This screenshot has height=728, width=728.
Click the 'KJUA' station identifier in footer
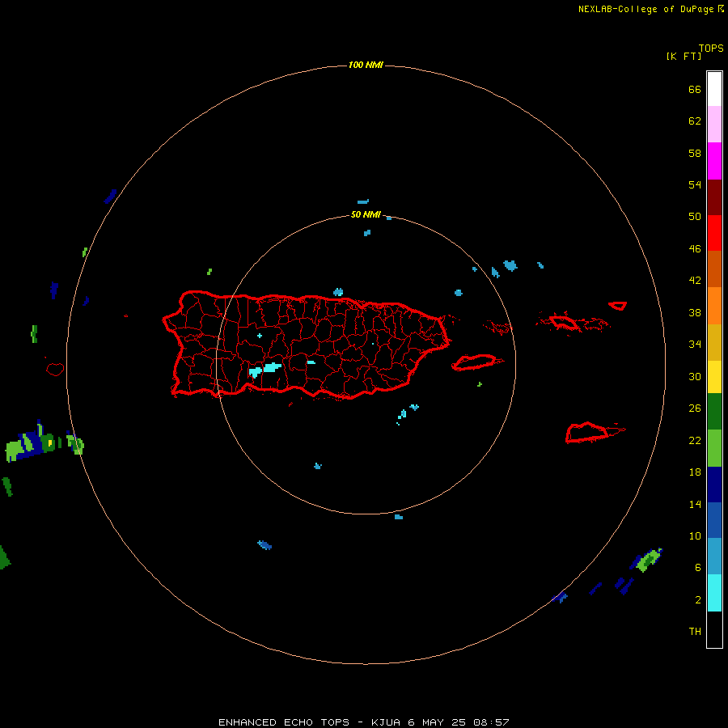click(x=386, y=722)
